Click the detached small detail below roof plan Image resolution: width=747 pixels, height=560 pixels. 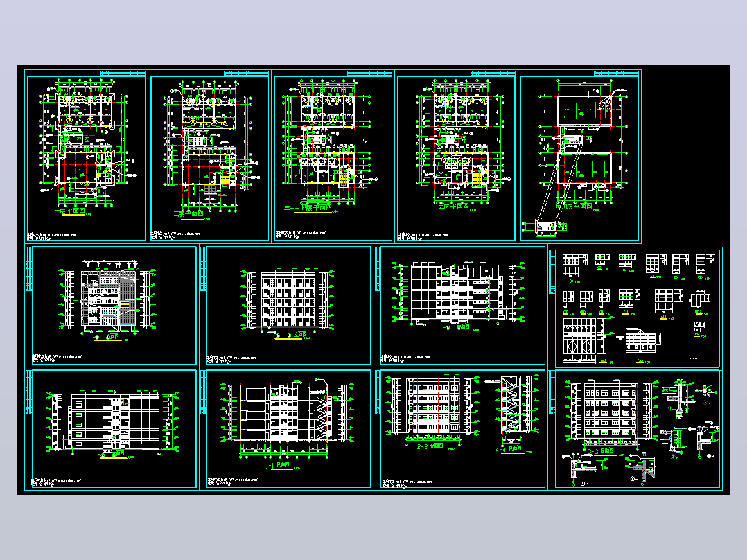pyautogui.click(x=545, y=227)
